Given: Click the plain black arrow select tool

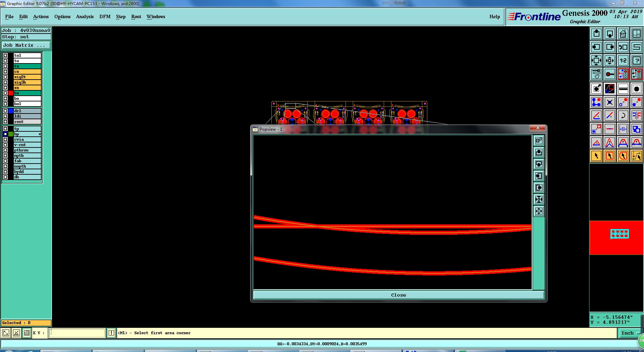Looking at the screenshot, I should point(596,156).
